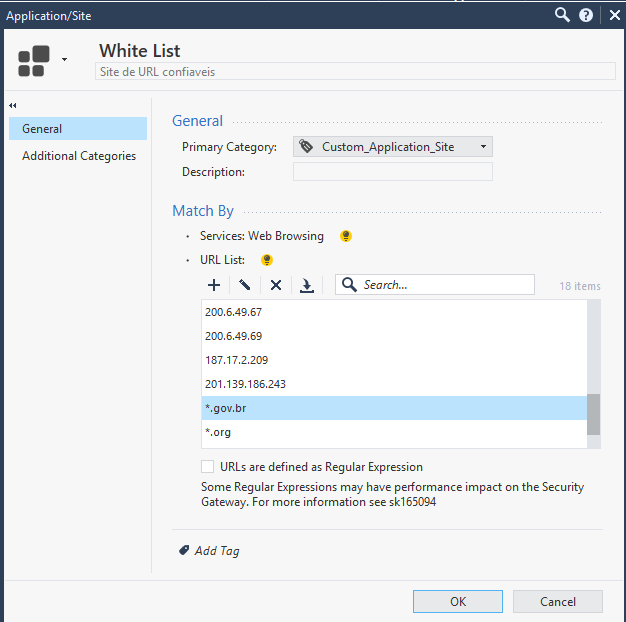Screen dimensions: 626x622
Task: Click the Add Tag icon
Action: (185, 550)
